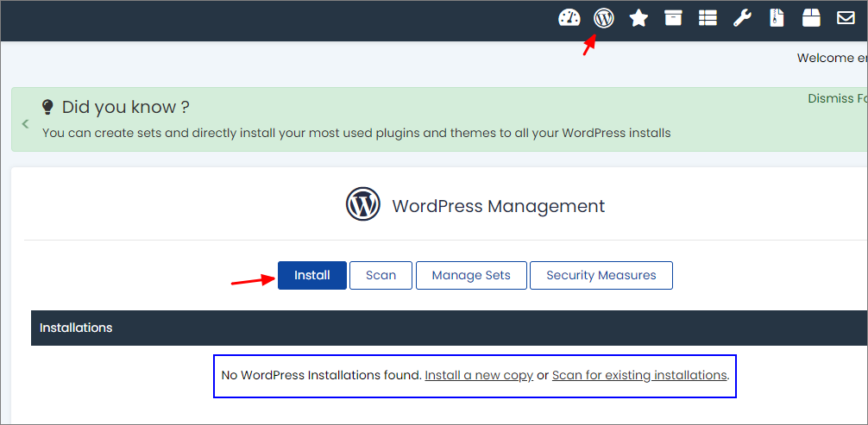Click the WordPress manager icon in top bar
868x425 pixels.
click(x=603, y=18)
